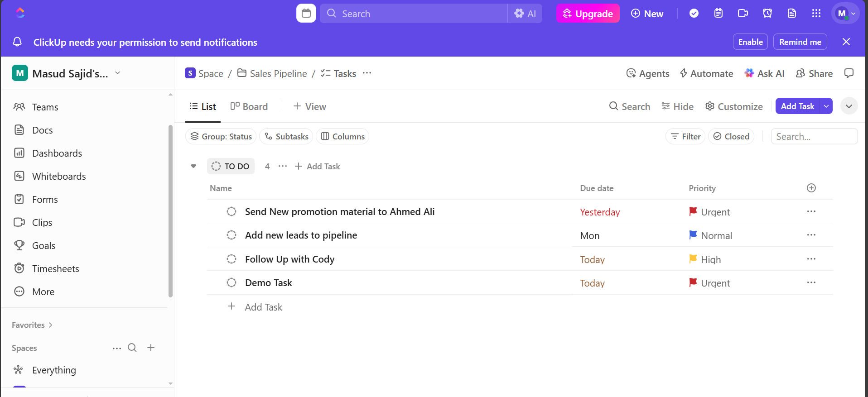The image size is (868, 397).
Task: Open the checkmark My Tasks icon
Action: 694,13
